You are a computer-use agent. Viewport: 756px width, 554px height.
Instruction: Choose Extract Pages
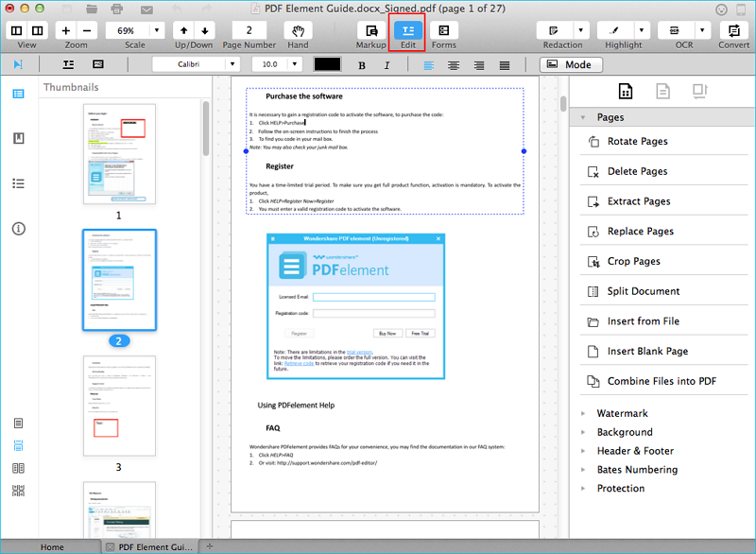tap(663, 201)
